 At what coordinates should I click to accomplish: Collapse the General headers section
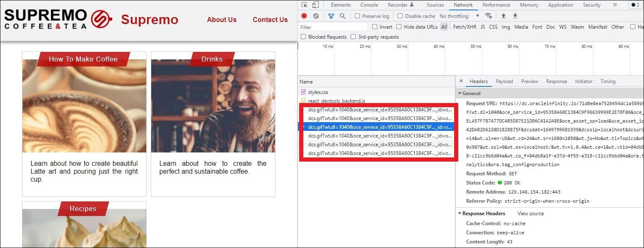point(460,93)
